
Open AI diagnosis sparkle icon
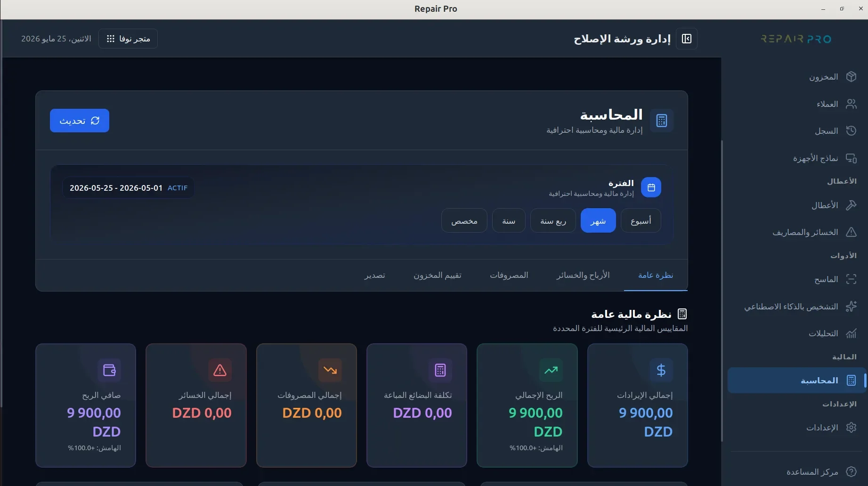[x=851, y=307]
